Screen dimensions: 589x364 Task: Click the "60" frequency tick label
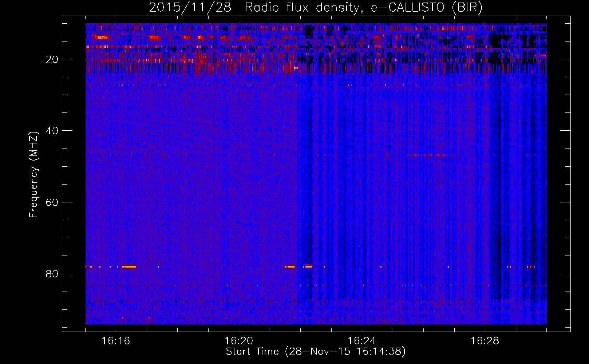click(52, 202)
